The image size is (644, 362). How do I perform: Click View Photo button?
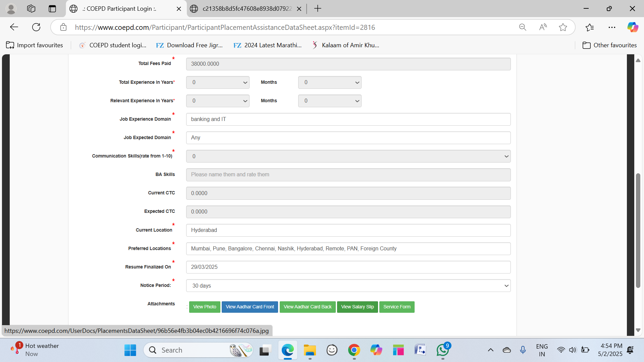pos(205,307)
